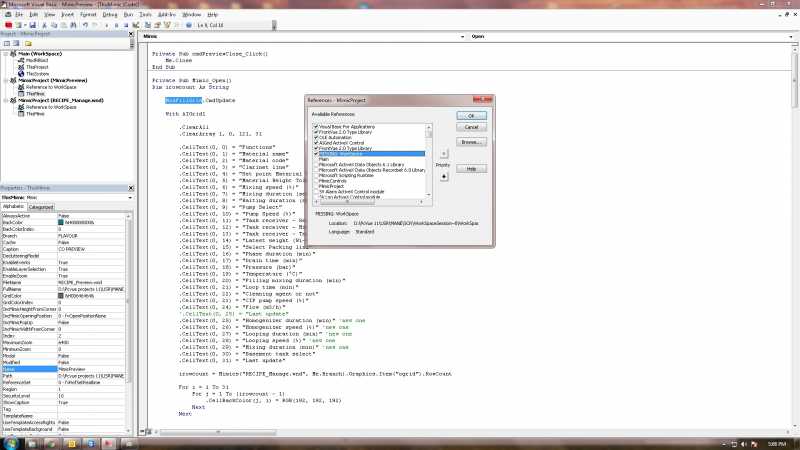Uncheck OLE Automation reference

tap(316, 138)
